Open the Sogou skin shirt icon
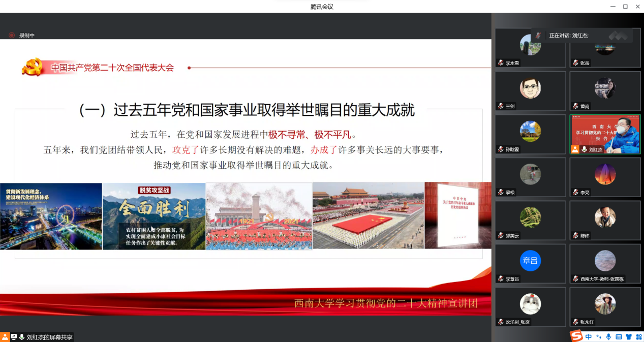The image size is (644, 342). (x=628, y=336)
